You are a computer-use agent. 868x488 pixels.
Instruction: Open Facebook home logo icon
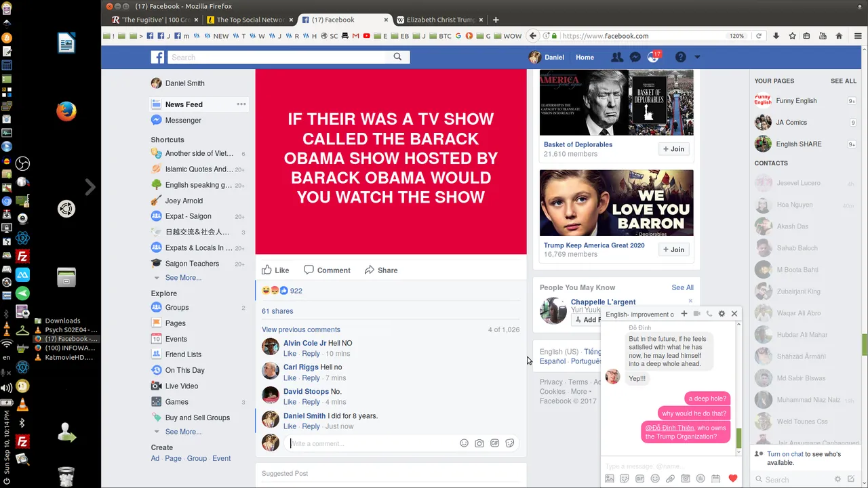tap(157, 58)
